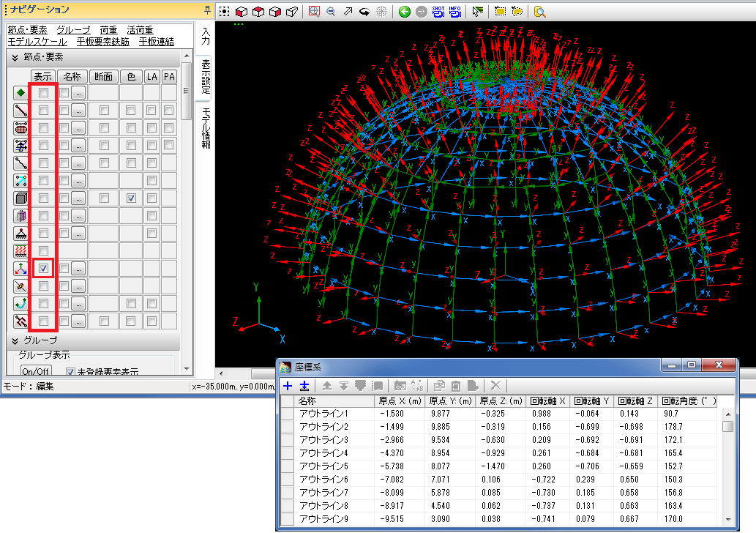Click the gray solid cube element icon
The image size is (756, 533).
point(21,198)
